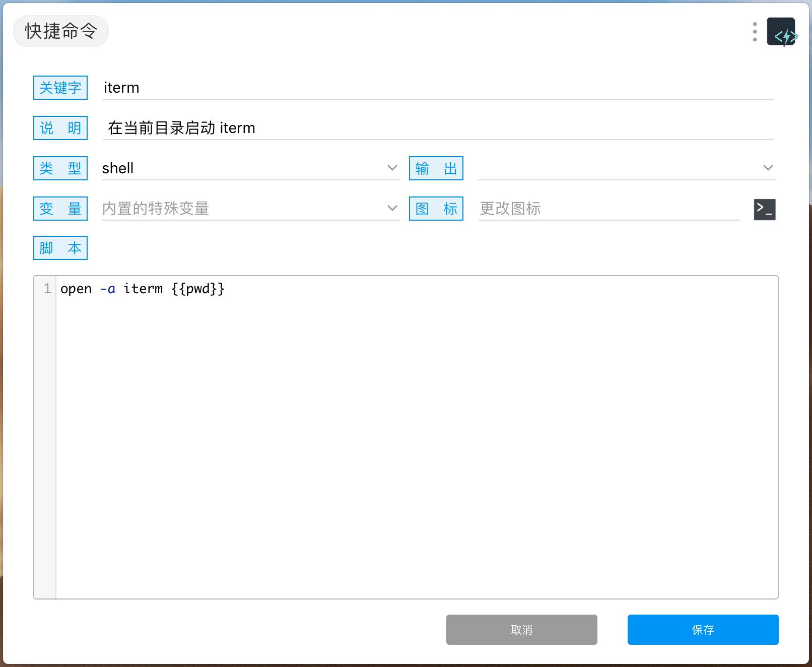
Task: Click the 图标 label tag
Action: pyautogui.click(x=436, y=209)
